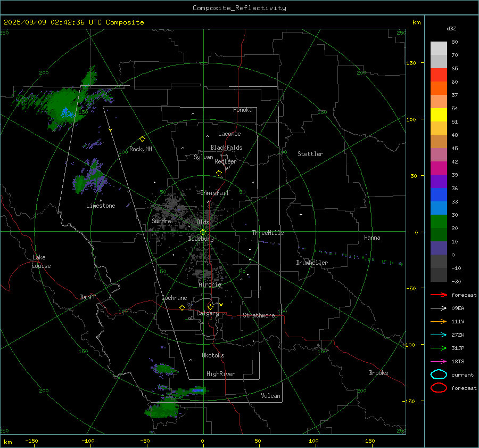Click the Okotoks town label
The image size is (479, 448).
click(x=213, y=355)
